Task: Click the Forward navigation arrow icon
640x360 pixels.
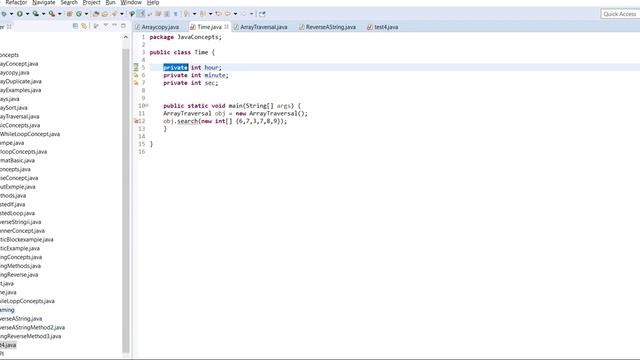Action: [x=244, y=14]
